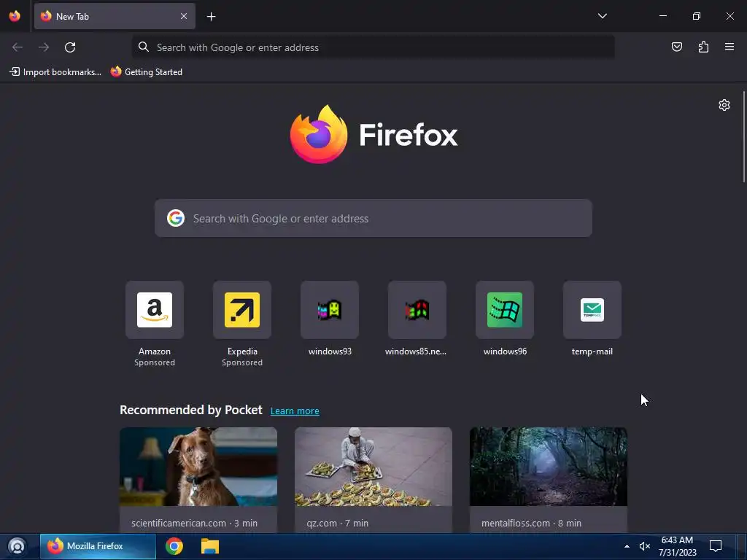Viewport: 747px width, 560px height.
Task: Click the page vertical scrollbar thumb
Action: (x=743, y=136)
